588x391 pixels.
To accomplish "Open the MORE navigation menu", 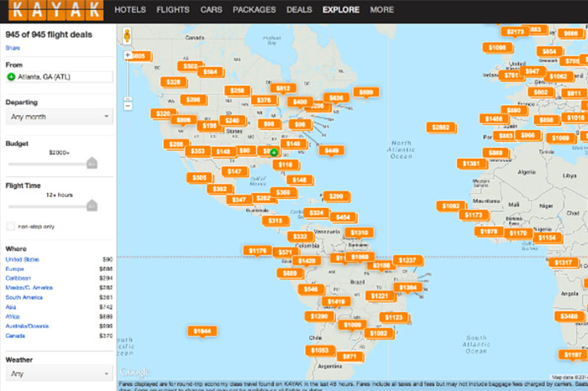I will (x=381, y=11).
